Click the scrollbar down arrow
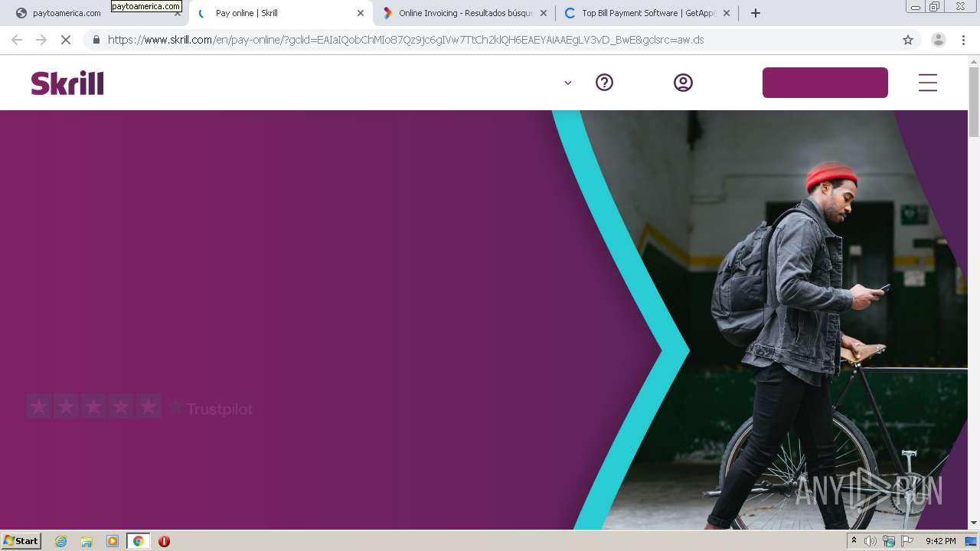Image resolution: width=980 pixels, height=551 pixels. pos(974,523)
